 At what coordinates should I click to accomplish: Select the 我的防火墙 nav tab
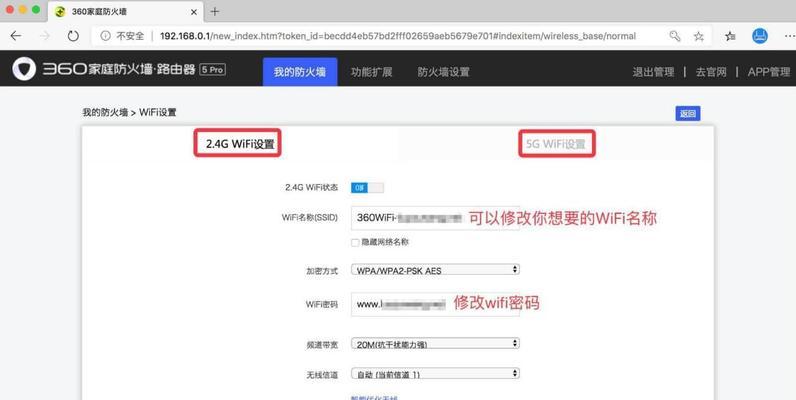300,72
